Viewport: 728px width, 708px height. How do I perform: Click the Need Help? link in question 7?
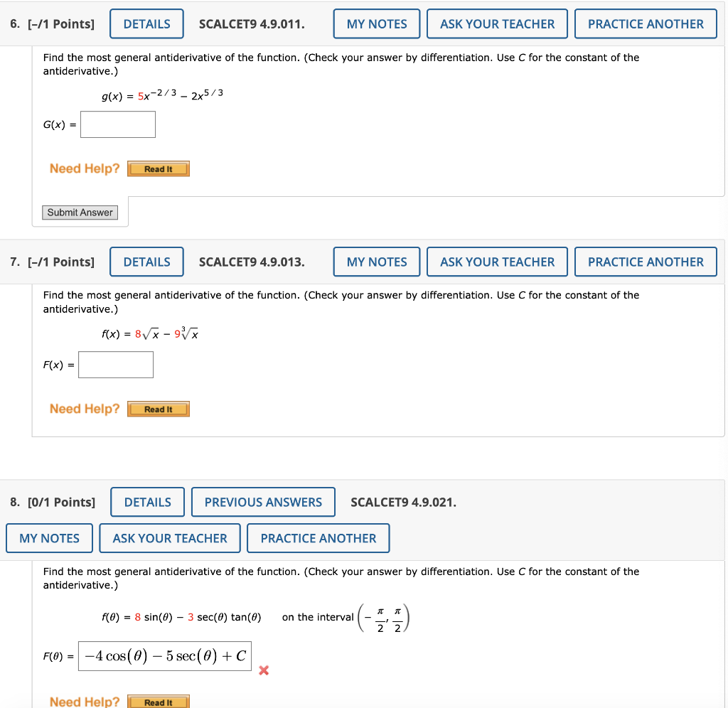click(x=84, y=409)
